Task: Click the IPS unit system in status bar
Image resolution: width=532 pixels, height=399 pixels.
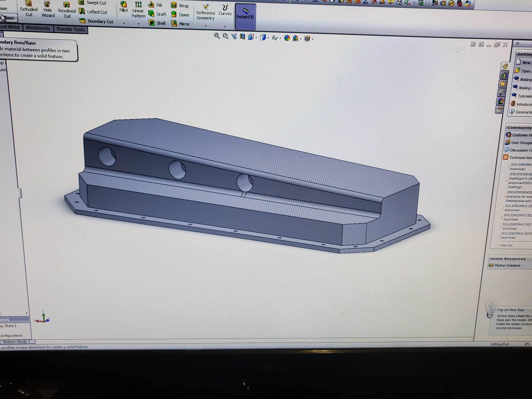Action: click(x=527, y=344)
